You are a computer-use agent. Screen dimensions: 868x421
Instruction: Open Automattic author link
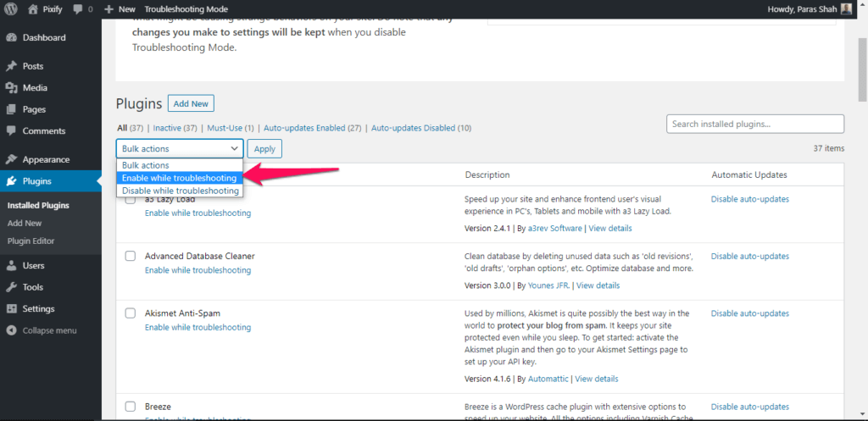(548, 379)
